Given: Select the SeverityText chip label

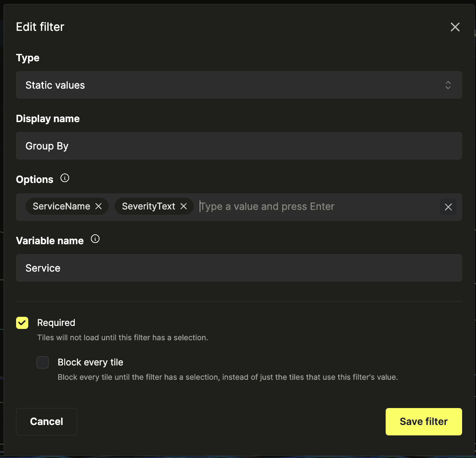Looking at the screenshot, I should tap(149, 206).
